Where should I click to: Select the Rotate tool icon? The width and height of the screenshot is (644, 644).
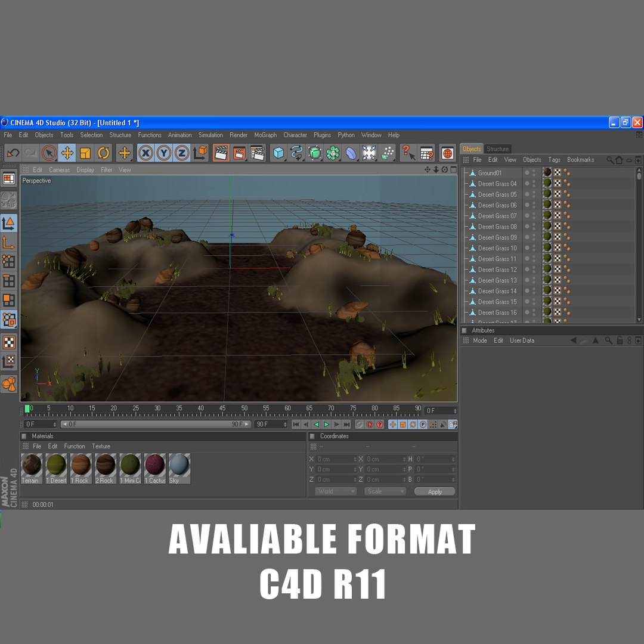click(103, 153)
